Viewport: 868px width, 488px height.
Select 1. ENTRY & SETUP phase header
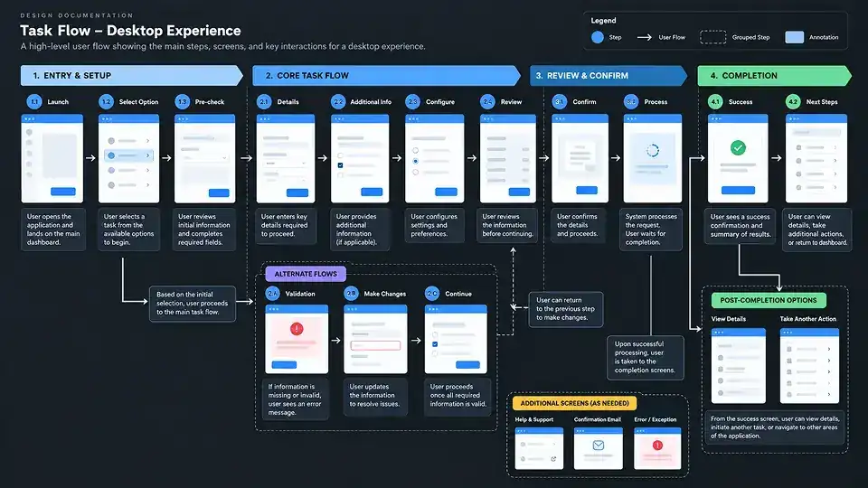pos(132,76)
